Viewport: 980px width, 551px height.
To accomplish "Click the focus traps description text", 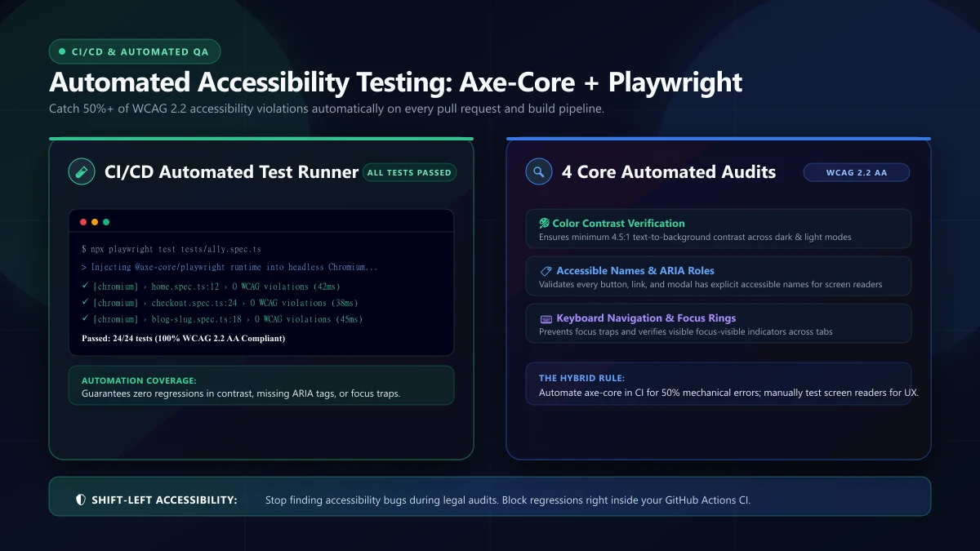I will coord(686,332).
